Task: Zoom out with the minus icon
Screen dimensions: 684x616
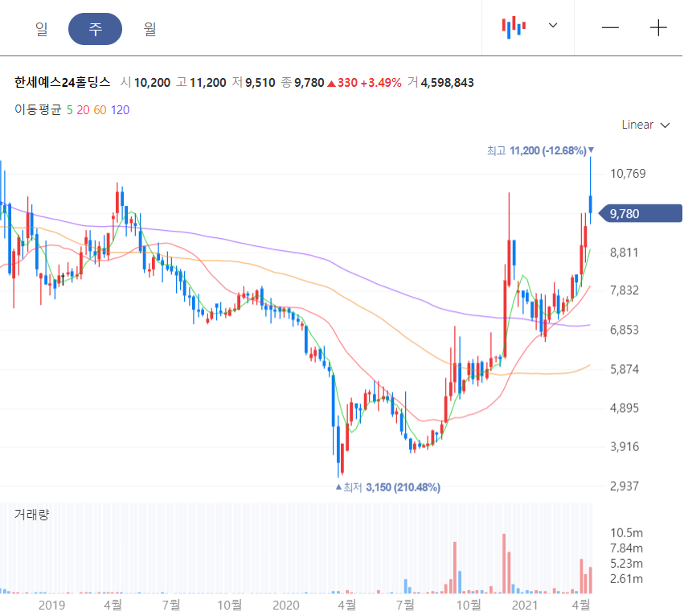Action: coord(610,28)
